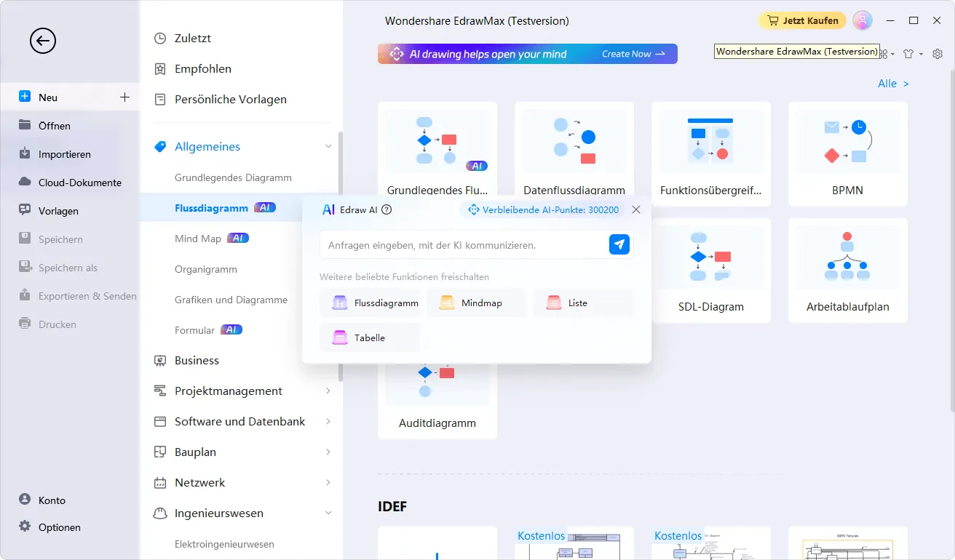Click the Create Now AI banner

[x=627, y=53]
